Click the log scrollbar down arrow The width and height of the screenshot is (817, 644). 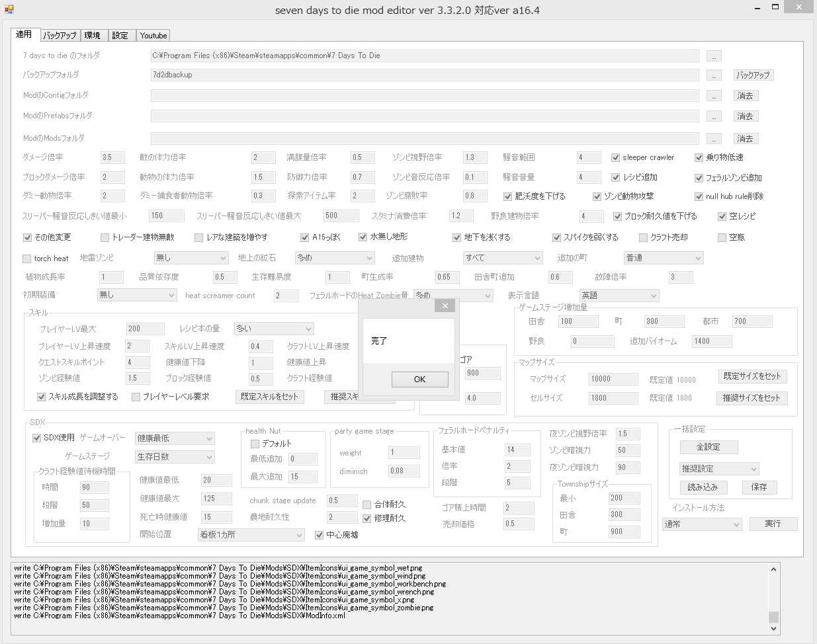(773, 629)
